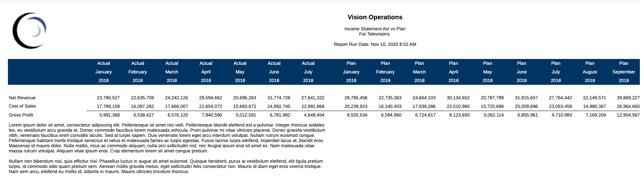The height and width of the screenshot is (181, 644).
Task: Select the Plan September 2018 column header
Action: [623, 72]
